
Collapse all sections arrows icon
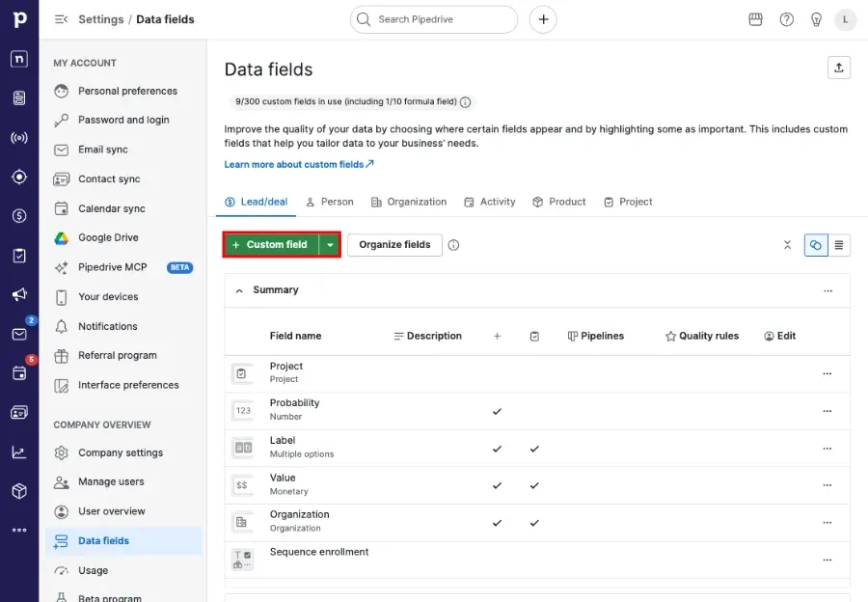click(x=787, y=245)
